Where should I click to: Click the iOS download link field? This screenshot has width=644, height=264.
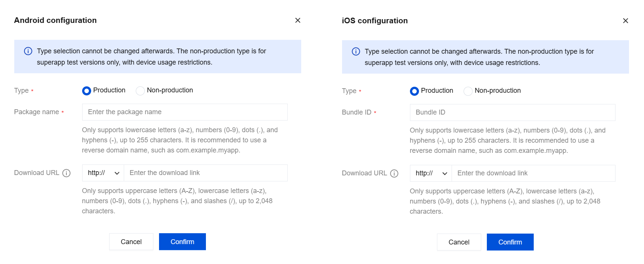coord(533,173)
